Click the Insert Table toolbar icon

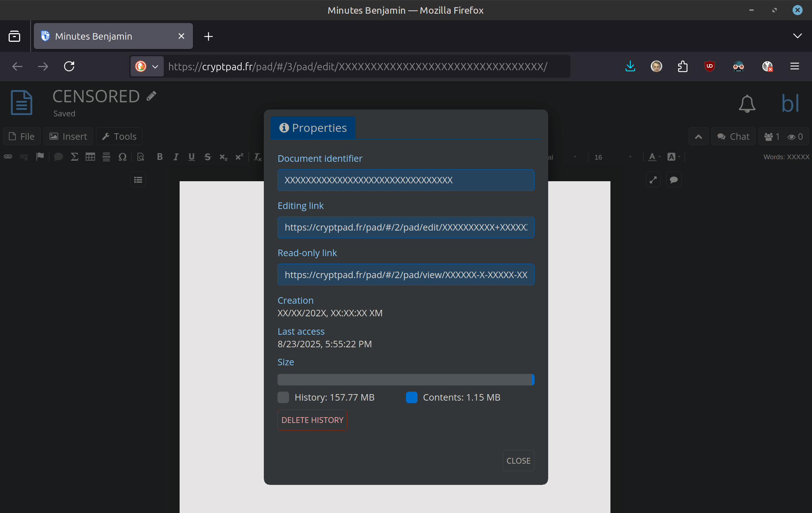tap(90, 157)
